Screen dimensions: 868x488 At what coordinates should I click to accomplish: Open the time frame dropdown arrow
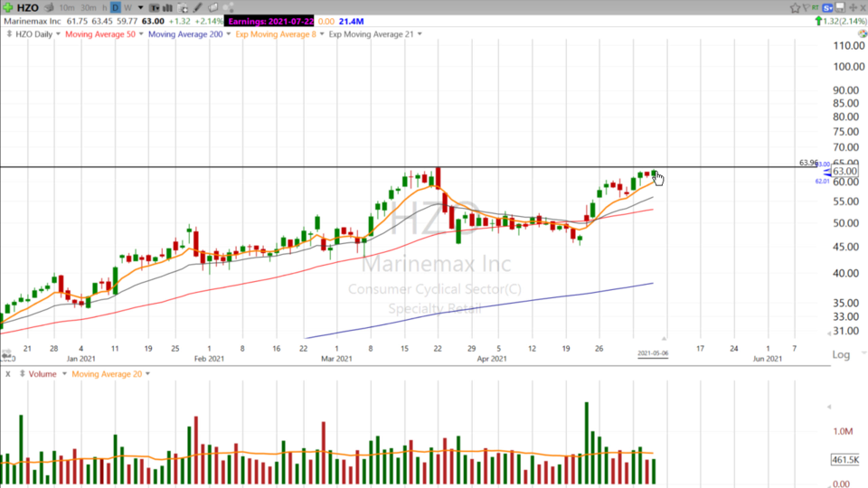click(141, 8)
